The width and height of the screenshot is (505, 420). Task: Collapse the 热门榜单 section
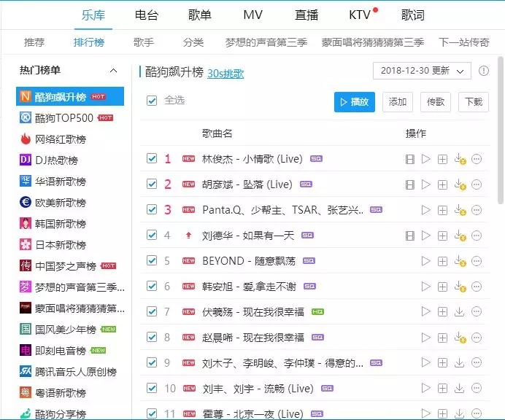pos(113,71)
